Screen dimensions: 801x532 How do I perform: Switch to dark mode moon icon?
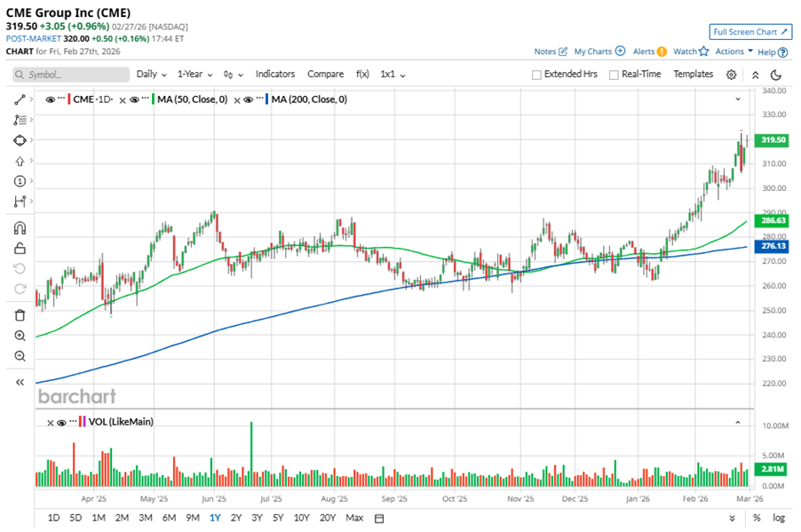(x=776, y=75)
